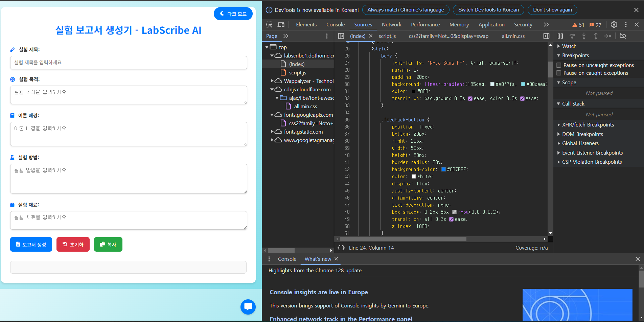The image size is (644, 322).
Task: Click the pretty print braces icon
Action: tap(341, 248)
